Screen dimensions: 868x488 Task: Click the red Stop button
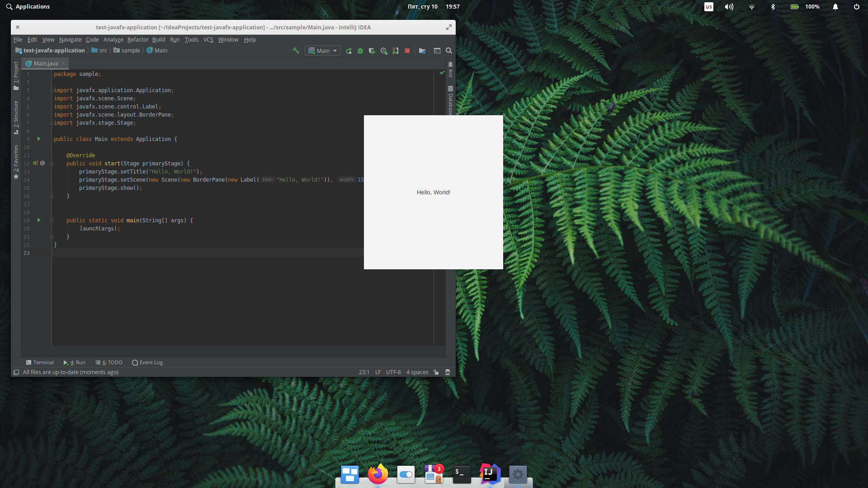coord(407,51)
